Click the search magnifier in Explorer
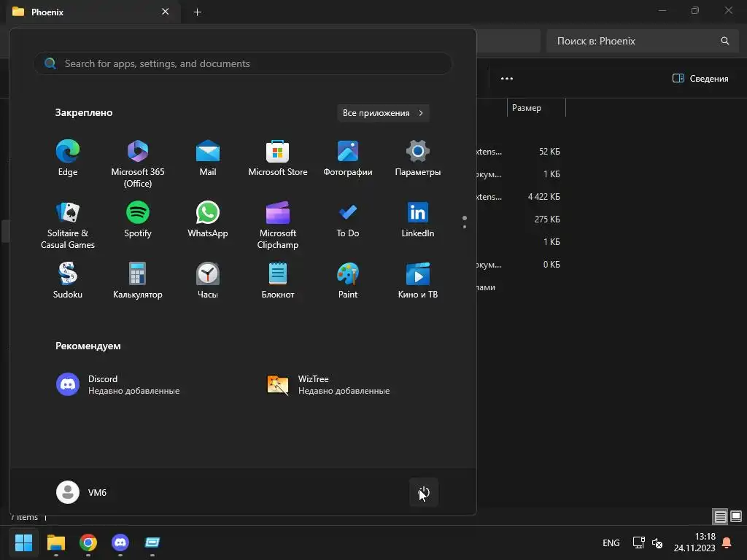This screenshot has width=747, height=560. (x=724, y=41)
